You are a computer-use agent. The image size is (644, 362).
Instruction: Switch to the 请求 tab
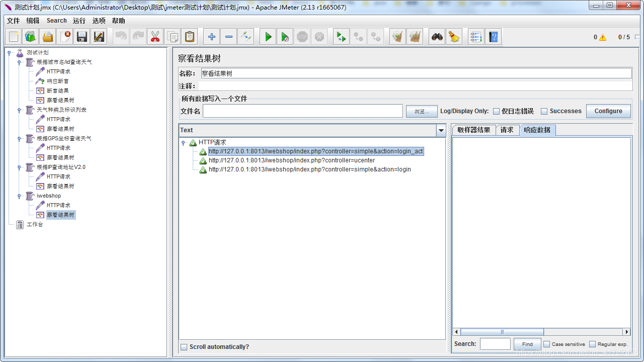click(507, 130)
